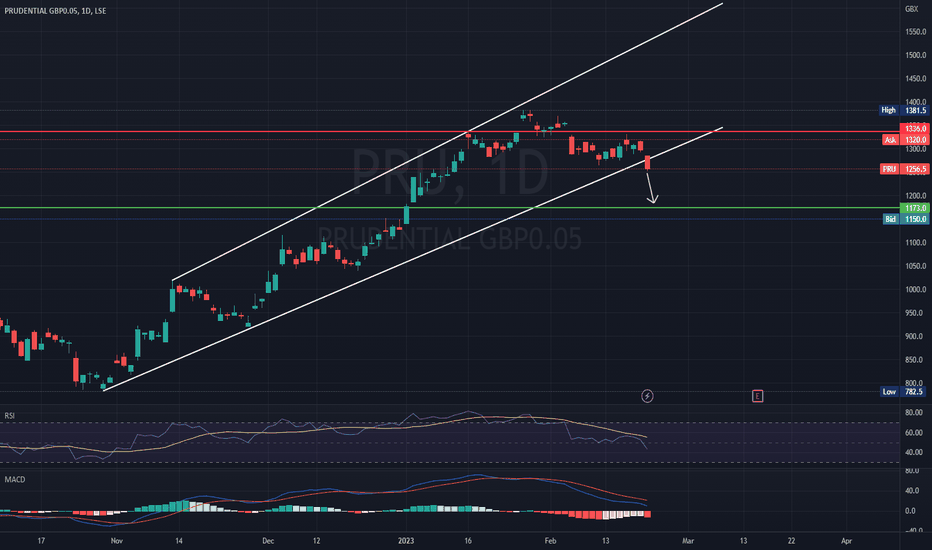Image resolution: width=932 pixels, height=550 pixels.
Task: Click the RSI indicator label
Action: click(10, 416)
